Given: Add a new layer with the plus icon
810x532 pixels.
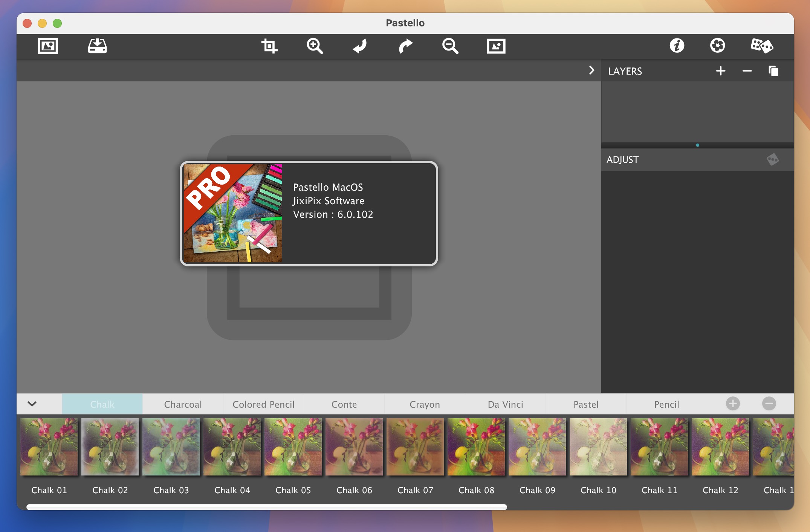Looking at the screenshot, I should pyautogui.click(x=721, y=71).
